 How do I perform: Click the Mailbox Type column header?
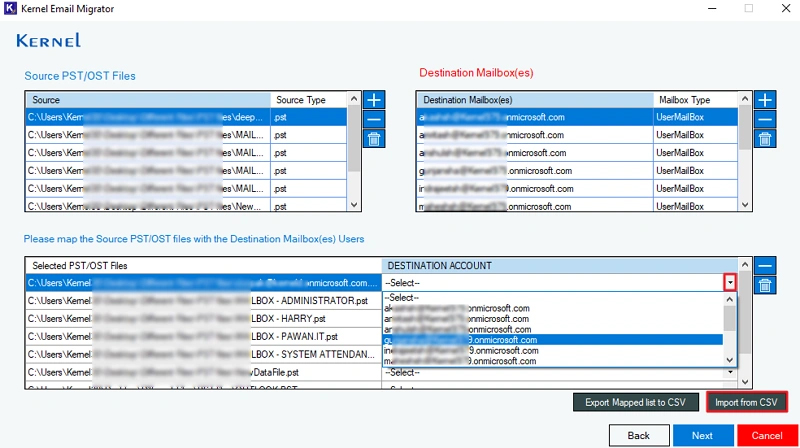coord(695,99)
